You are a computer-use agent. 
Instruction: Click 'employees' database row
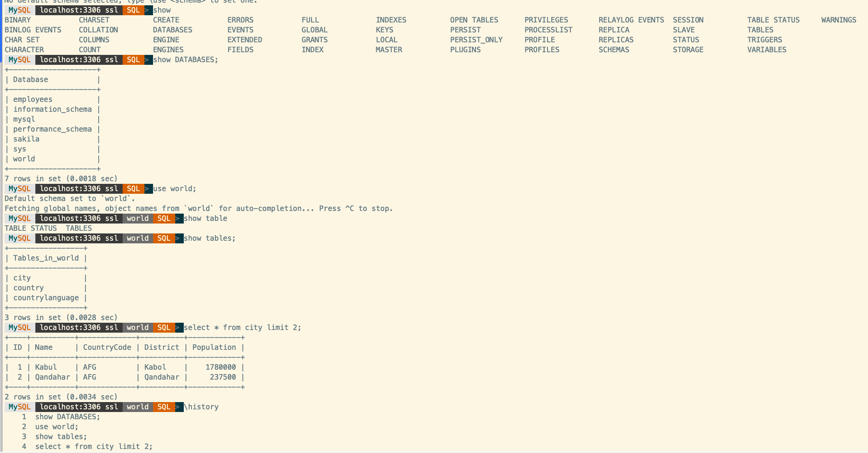(33, 100)
